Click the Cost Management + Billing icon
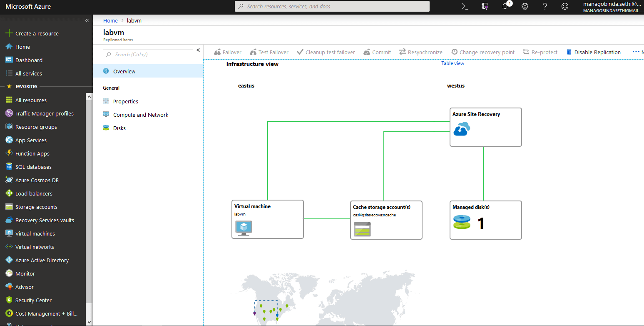 9,313
